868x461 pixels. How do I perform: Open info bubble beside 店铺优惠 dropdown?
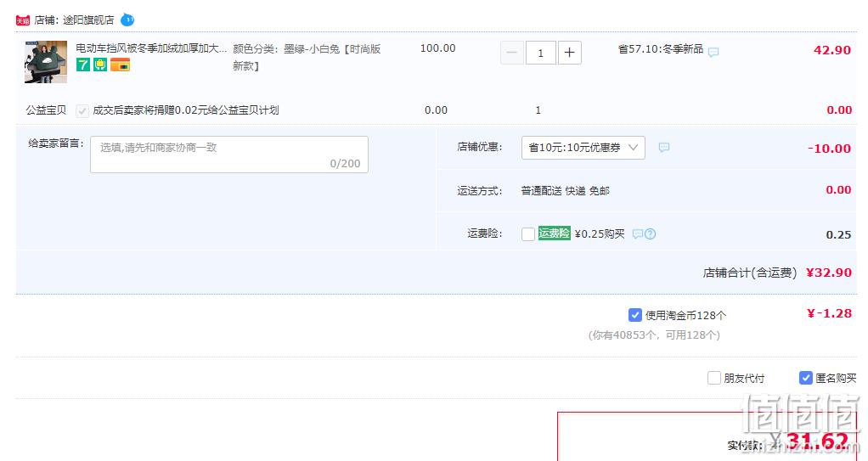tap(663, 147)
